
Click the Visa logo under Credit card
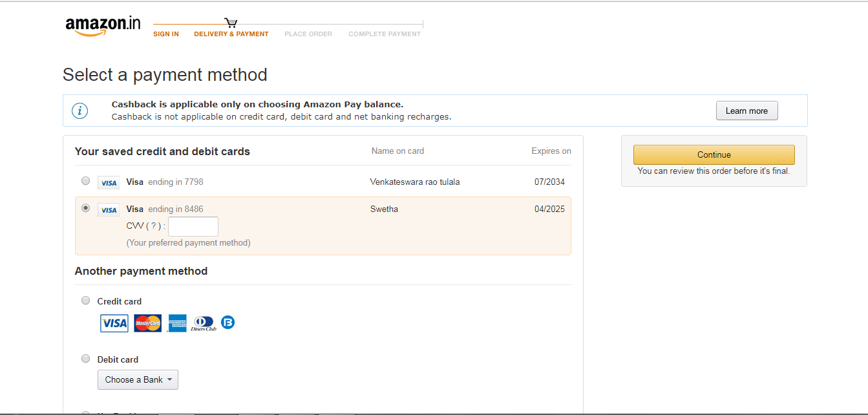pyautogui.click(x=114, y=323)
